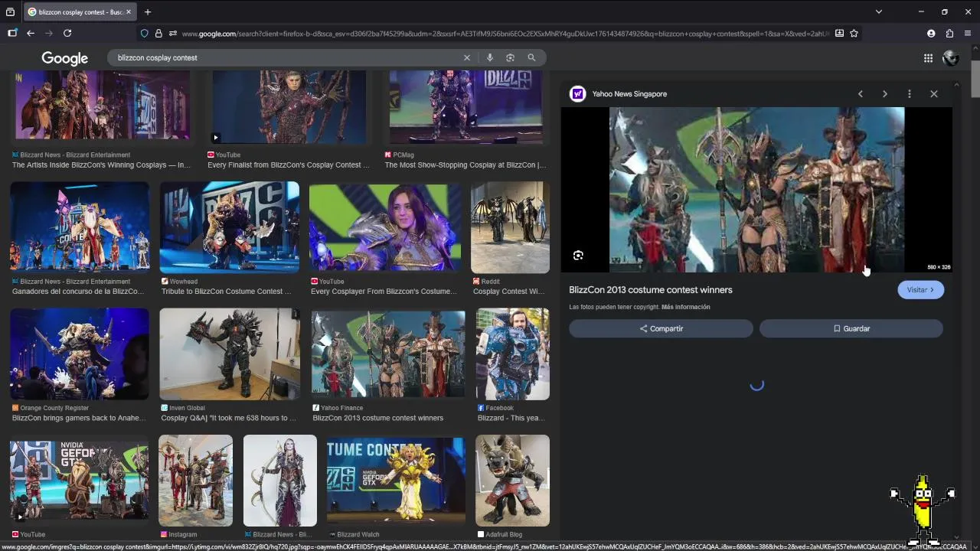This screenshot has height=551, width=980.
Task: Show previous image in the preview panel
Action: pos(861,93)
